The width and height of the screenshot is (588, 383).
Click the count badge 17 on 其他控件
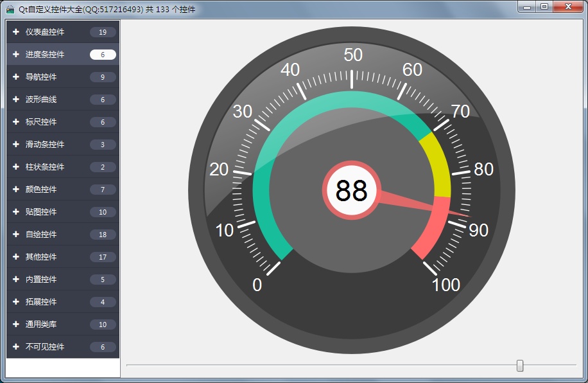coord(103,257)
